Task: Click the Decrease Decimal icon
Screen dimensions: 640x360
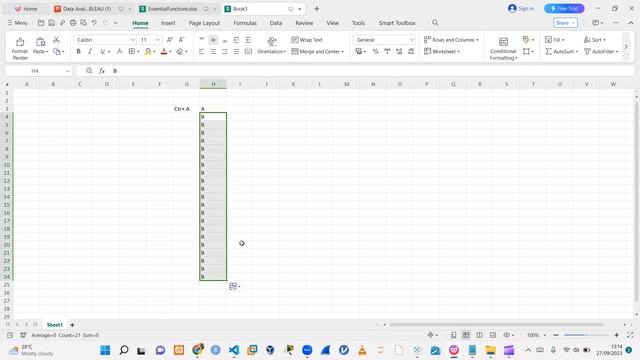Action: tap(411, 51)
